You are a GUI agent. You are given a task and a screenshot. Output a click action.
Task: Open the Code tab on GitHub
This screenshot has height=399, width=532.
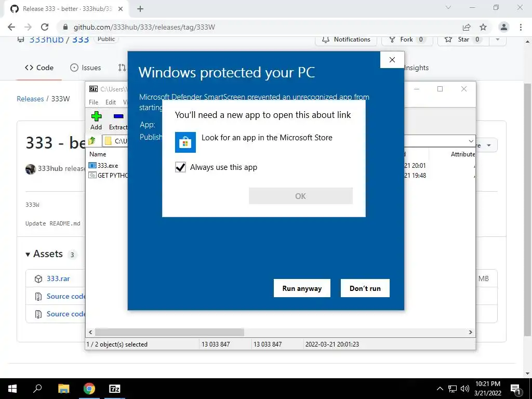pos(39,68)
